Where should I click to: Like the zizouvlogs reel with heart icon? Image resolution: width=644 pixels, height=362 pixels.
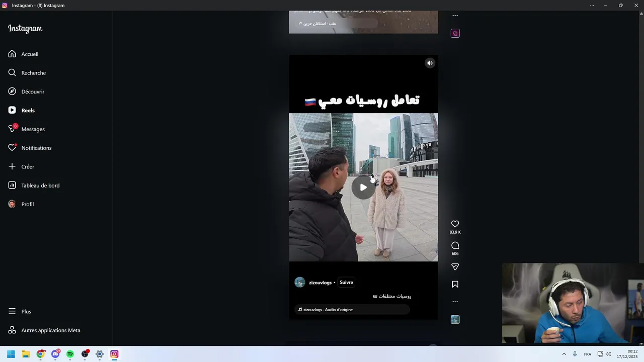coord(455,224)
